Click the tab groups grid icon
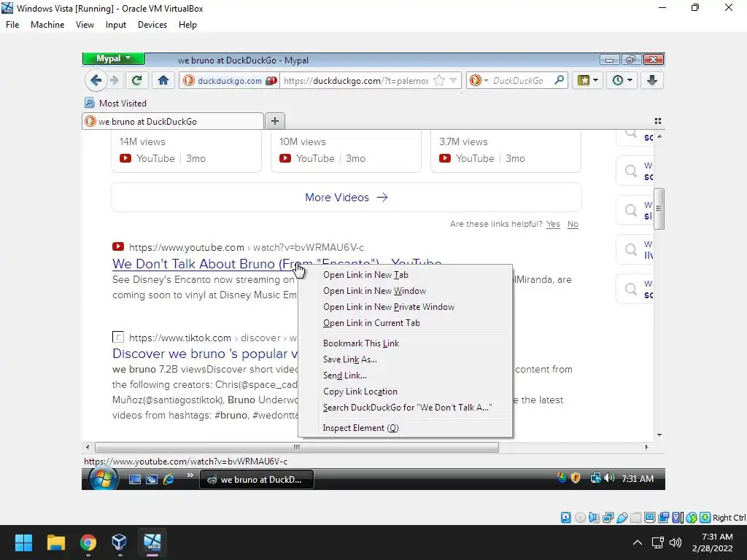The image size is (747, 560). tap(658, 121)
